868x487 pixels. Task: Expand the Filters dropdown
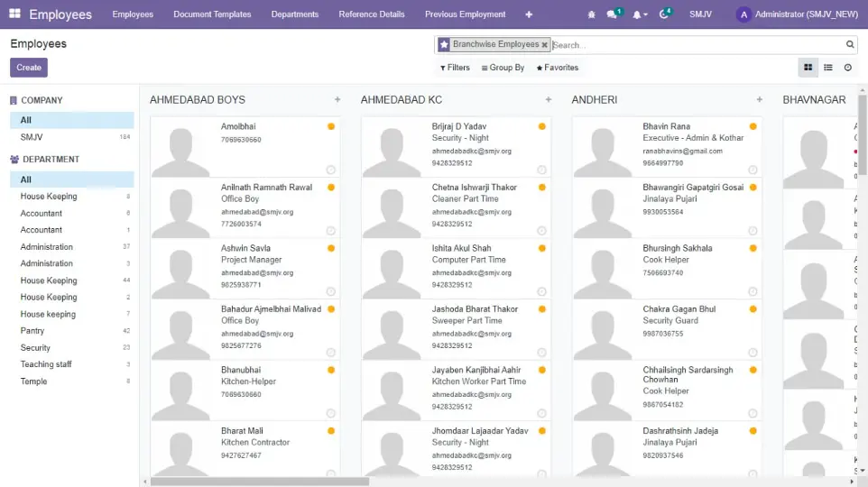click(x=455, y=68)
